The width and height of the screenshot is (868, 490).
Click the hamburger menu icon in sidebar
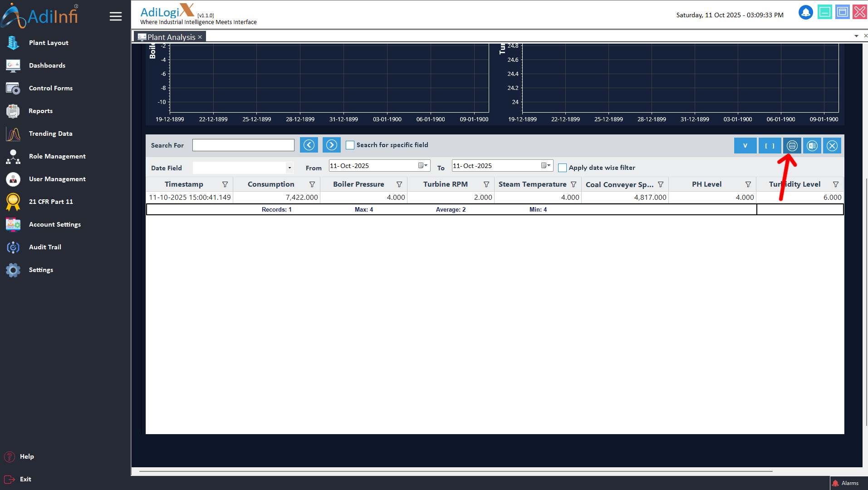[x=116, y=17]
